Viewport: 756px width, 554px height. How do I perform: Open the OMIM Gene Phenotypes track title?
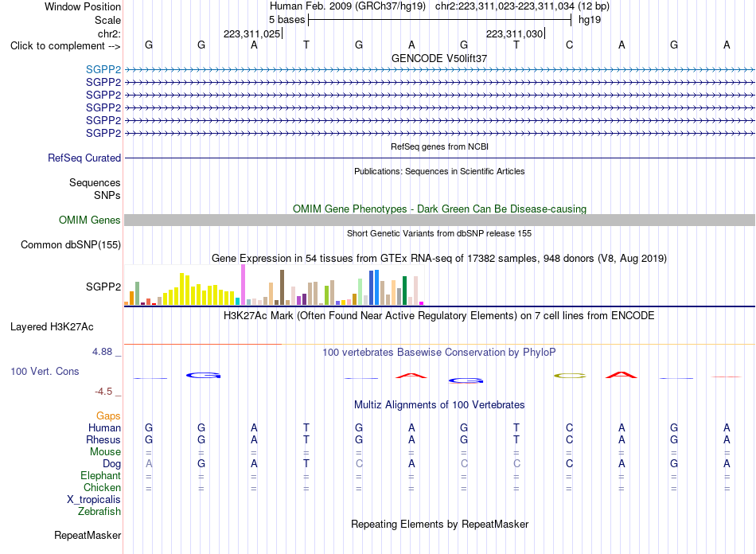440,209
